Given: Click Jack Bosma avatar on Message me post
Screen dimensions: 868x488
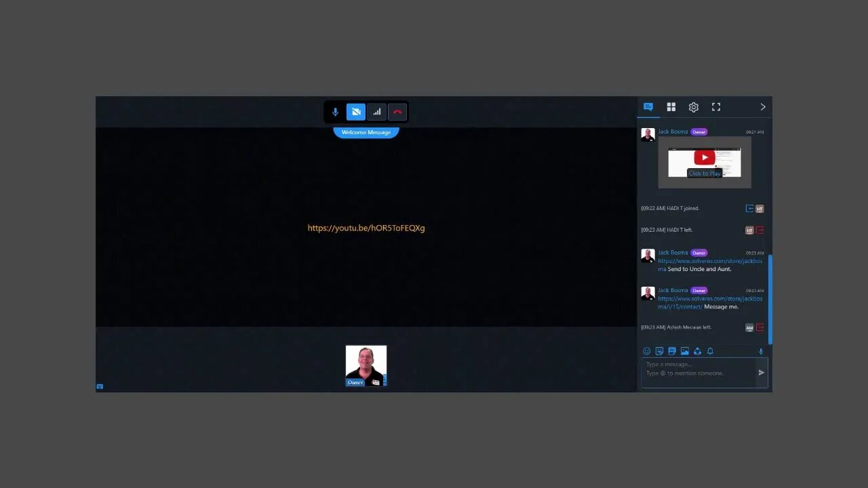Looking at the screenshot, I should (x=648, y=293).
